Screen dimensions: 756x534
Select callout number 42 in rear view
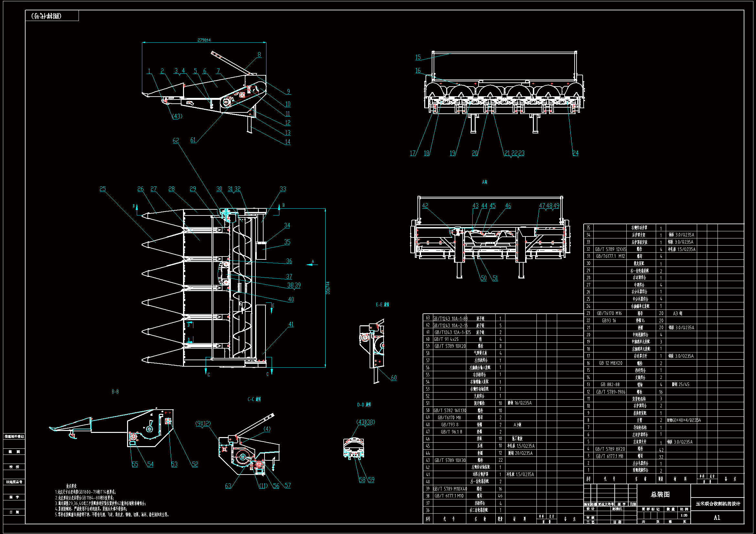(425, 206)
